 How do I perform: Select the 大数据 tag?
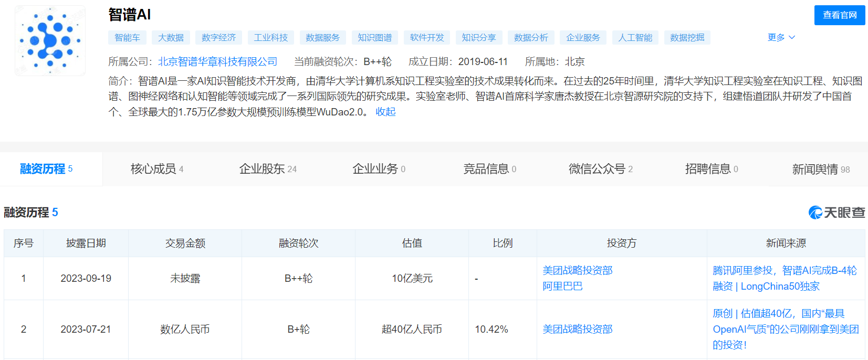point(171,37)
